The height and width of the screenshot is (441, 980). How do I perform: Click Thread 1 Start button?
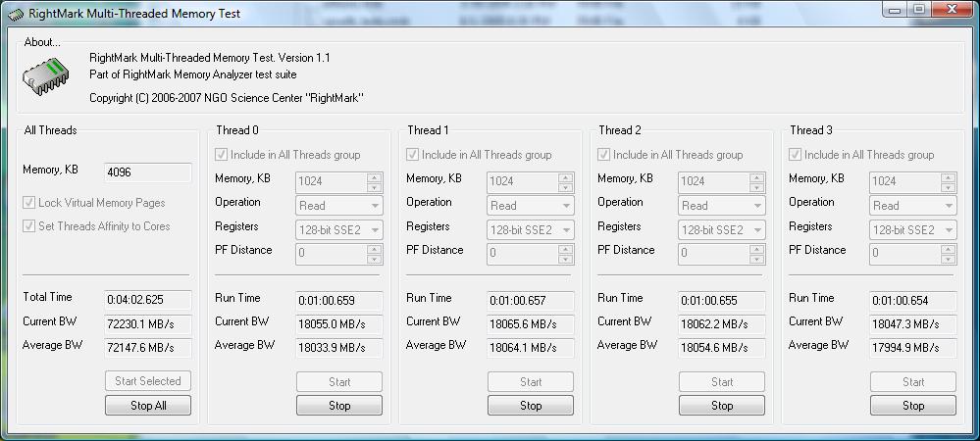tap(531, 381)
